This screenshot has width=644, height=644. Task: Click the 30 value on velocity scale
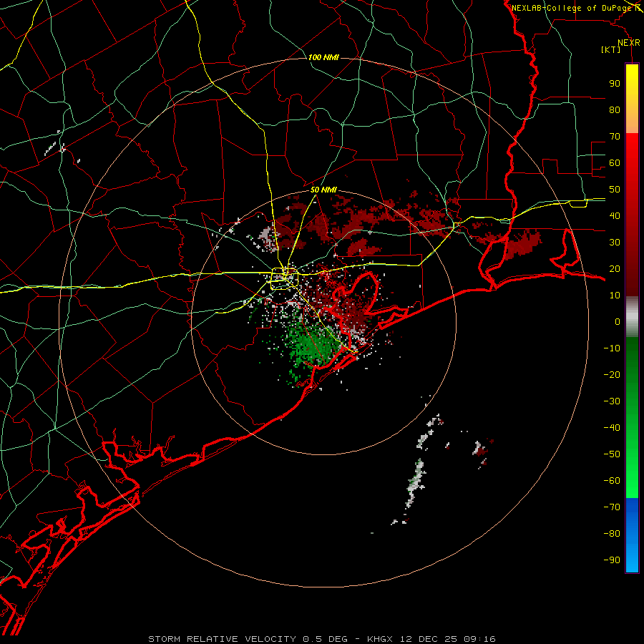point(615,243)
